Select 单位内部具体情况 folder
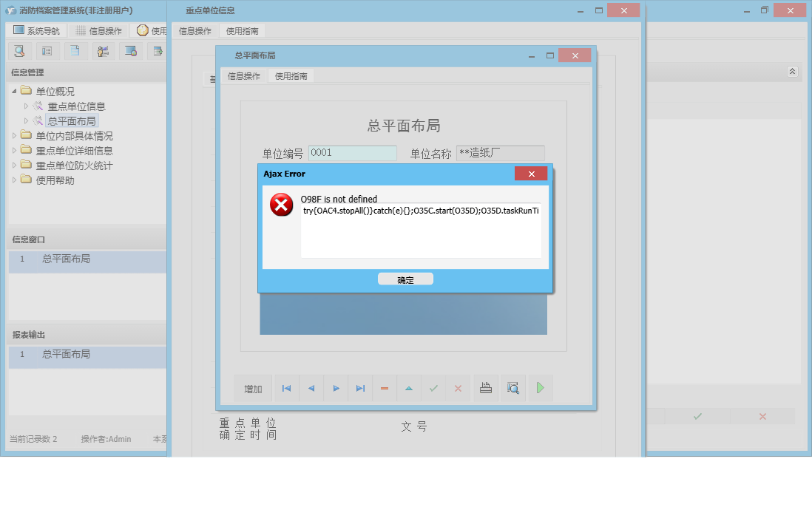Viewport: 812px width, 521px height. [74, 136]
